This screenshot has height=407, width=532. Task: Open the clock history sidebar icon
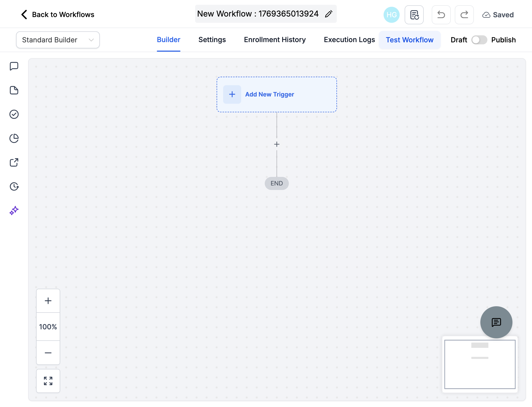[14, 186]
